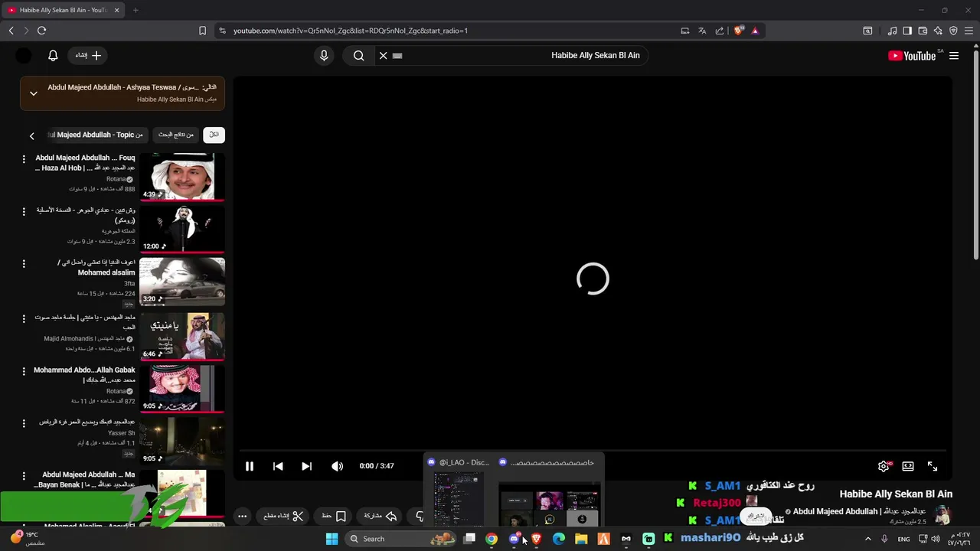
Task: Open the YouTube hamburger guide menu
Action: 954,55
